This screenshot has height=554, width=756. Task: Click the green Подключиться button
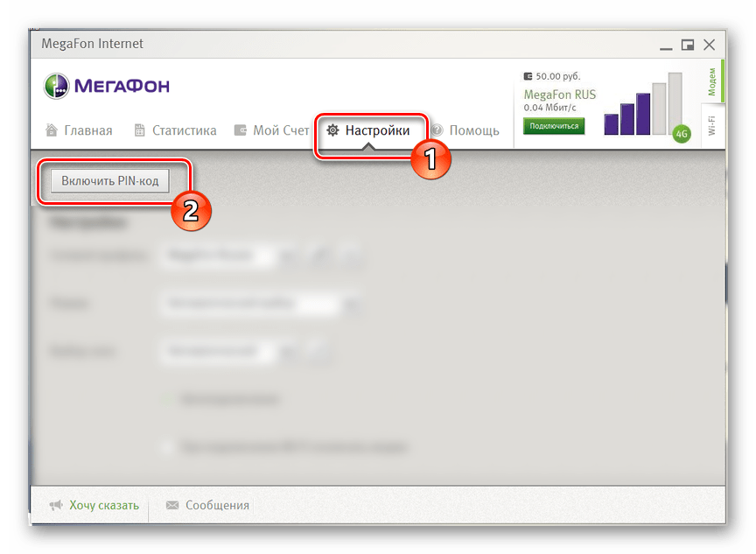click(x=554, y=126)
